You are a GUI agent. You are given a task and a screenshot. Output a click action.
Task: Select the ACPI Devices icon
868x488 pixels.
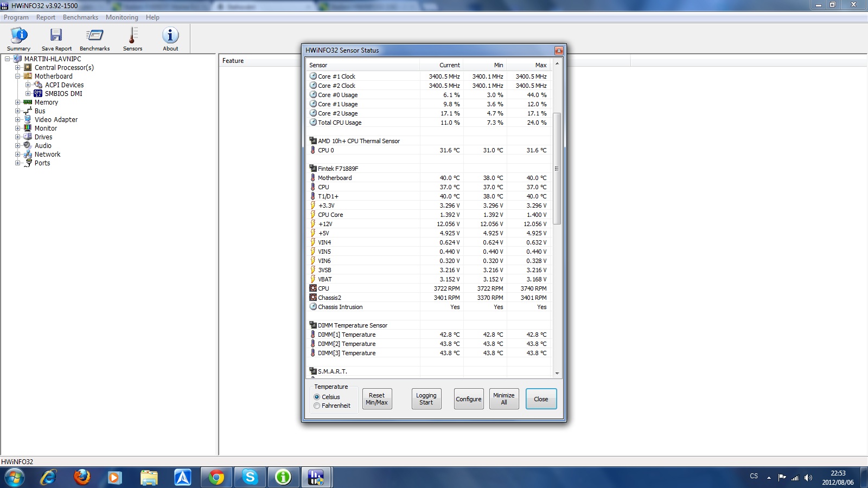click(x=38, y=85)
